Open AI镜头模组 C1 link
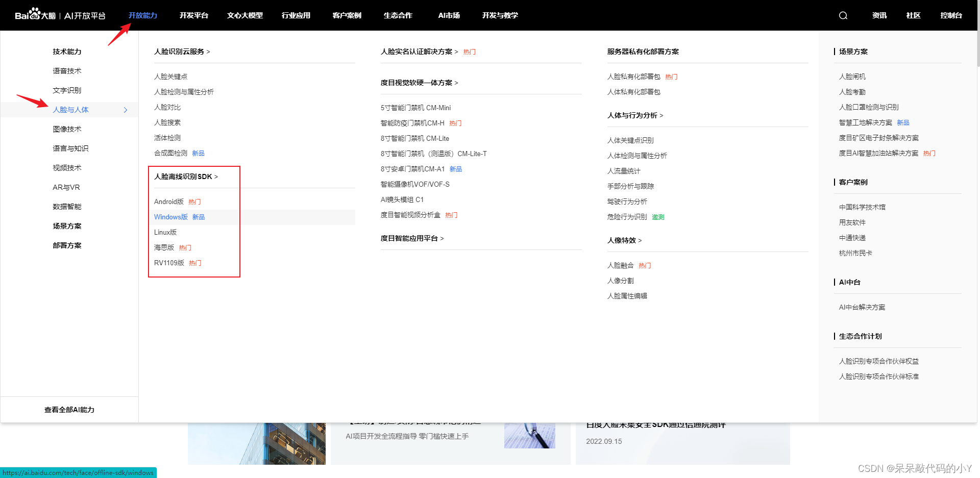Image resolution: width=980 pixels, height=478 pixels. pos(402,199)
